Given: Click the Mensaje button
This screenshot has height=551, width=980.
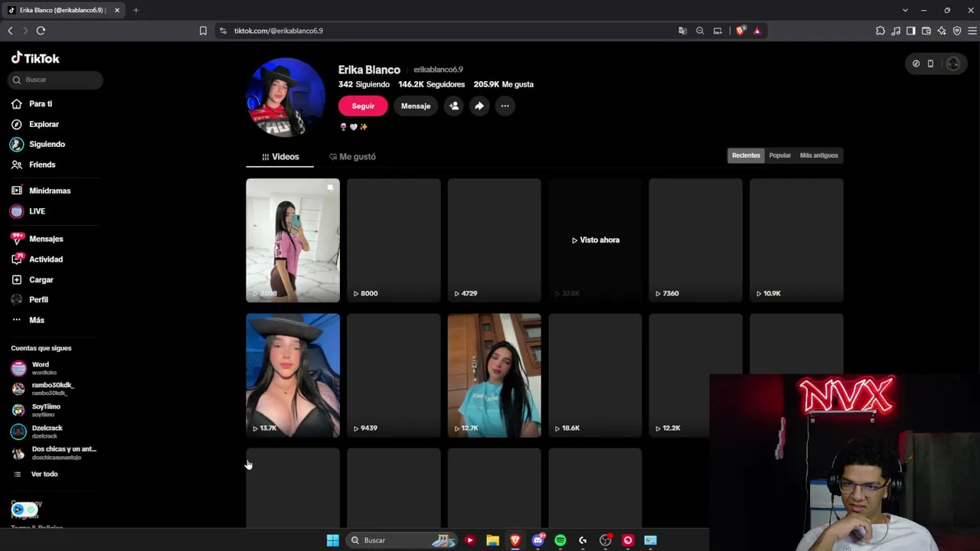Looking at the screenshot, I should click(x=416, y=106).
